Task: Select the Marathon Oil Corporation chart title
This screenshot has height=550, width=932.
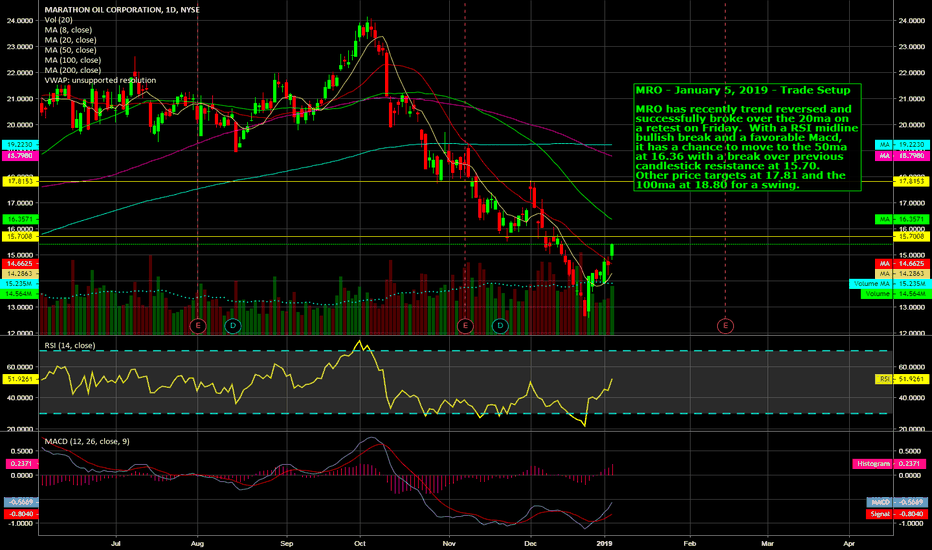Action: [x=122, y=10]
